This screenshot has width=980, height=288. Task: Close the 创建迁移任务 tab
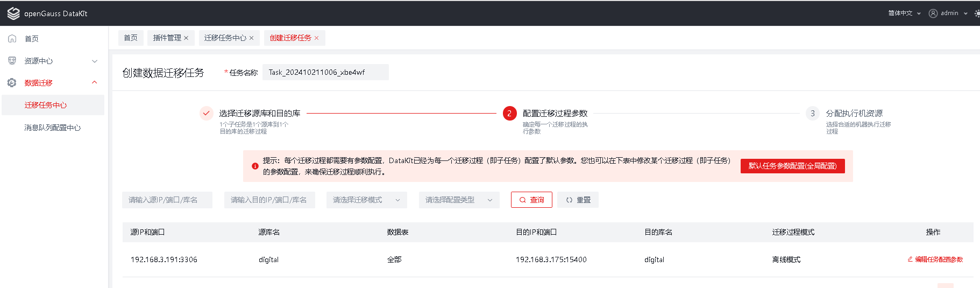[x=317, y=38]
